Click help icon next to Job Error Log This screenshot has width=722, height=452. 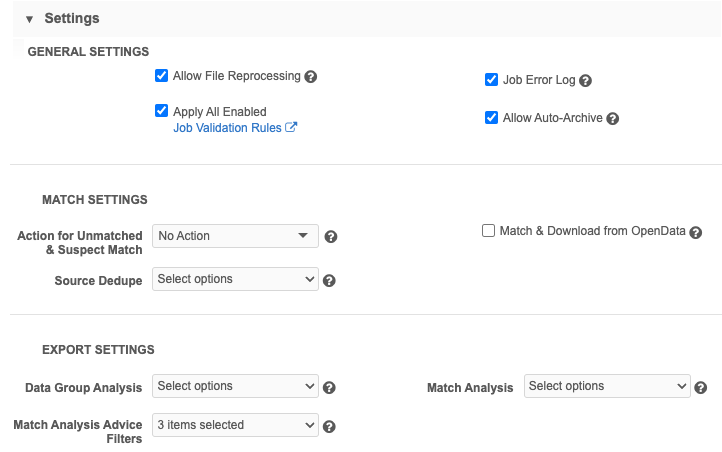coord(586,81)
